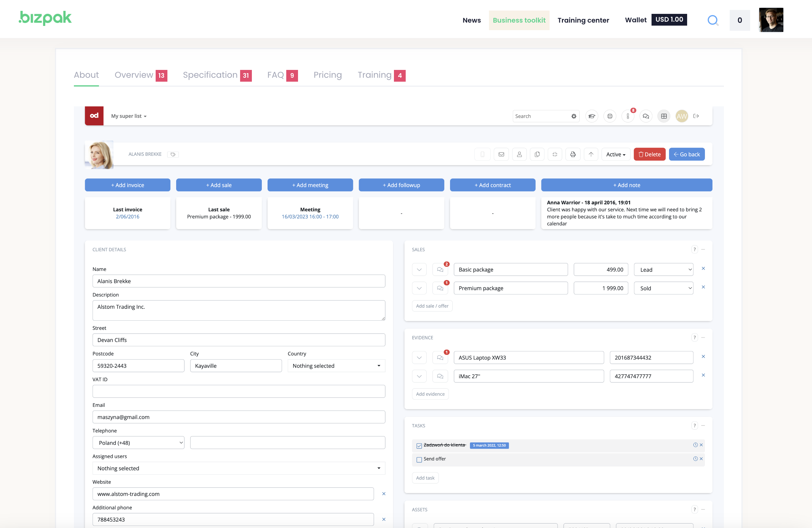Click the logout icon next to AW avatar

point(696,116)
